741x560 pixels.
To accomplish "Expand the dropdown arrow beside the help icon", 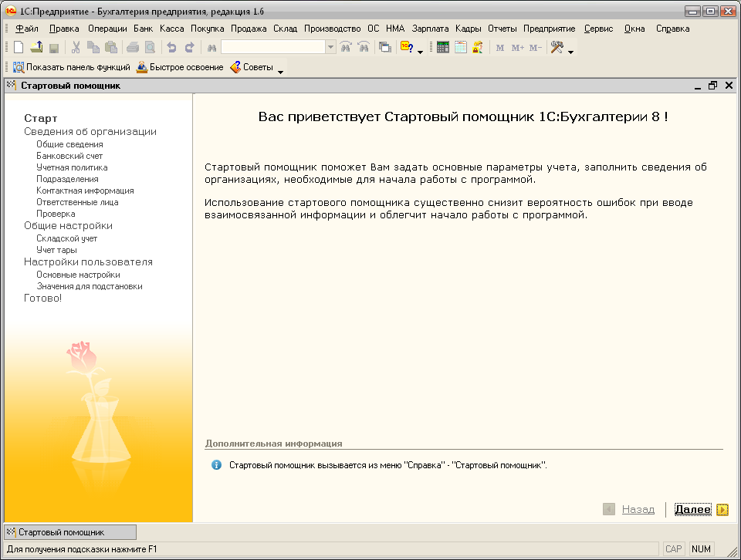I will click(420, 51).
